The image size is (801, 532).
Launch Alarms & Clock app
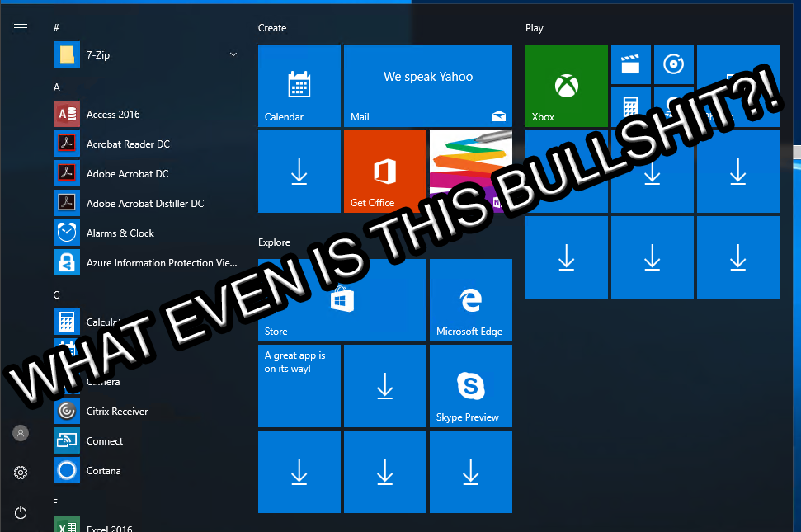coord(147,233)
